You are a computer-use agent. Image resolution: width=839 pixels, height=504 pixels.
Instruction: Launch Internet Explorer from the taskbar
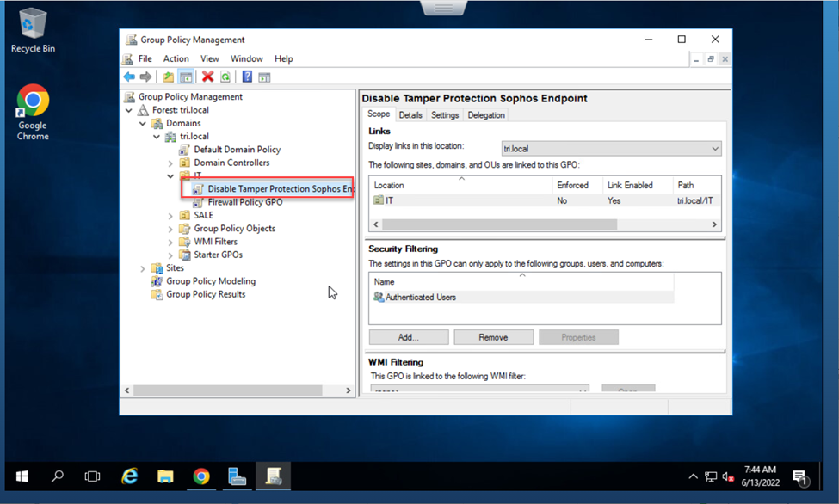[129, 476]
